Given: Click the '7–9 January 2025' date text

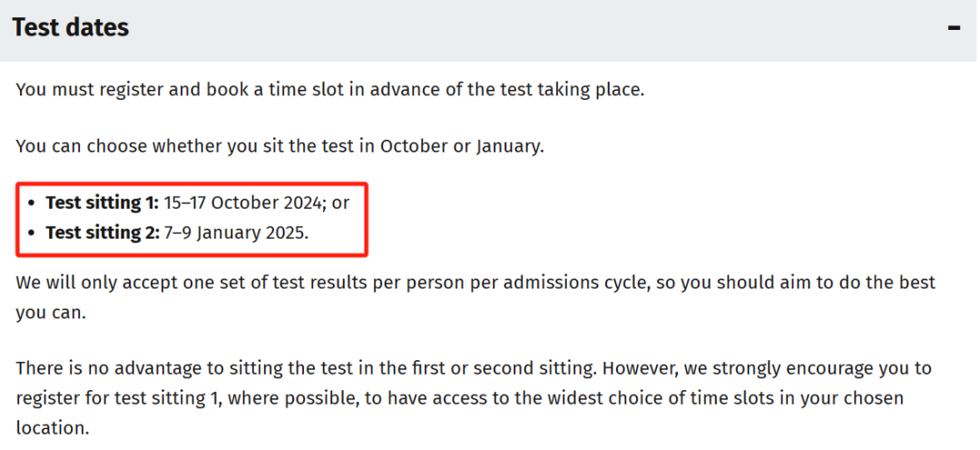Looking at the screenshot, I should pyautogui.click(x=236, y=232).
